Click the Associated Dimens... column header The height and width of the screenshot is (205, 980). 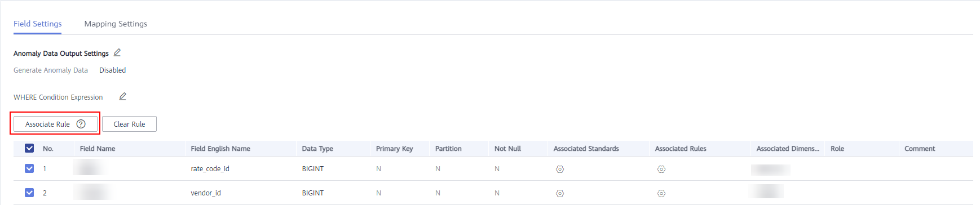point(787,149)
